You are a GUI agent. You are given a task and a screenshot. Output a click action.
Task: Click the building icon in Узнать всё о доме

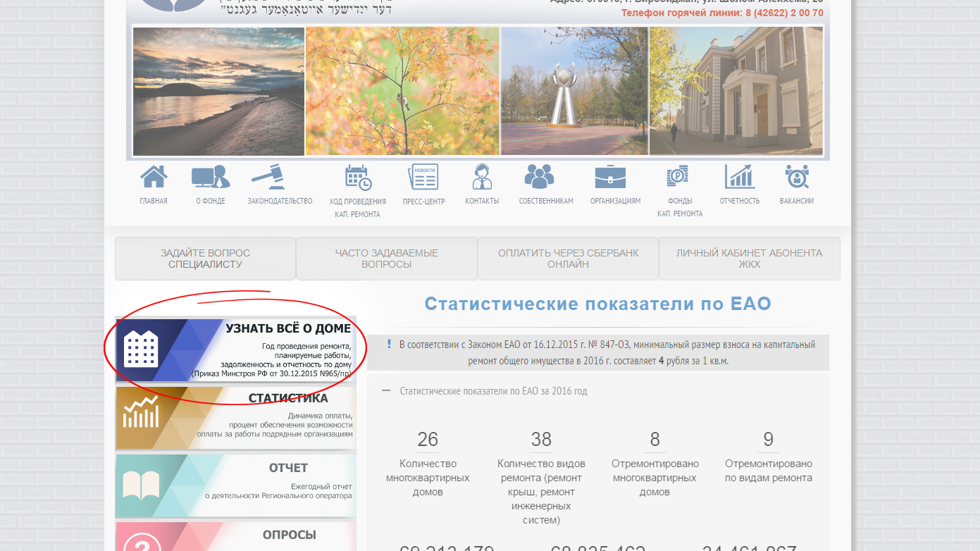(141, 349)
